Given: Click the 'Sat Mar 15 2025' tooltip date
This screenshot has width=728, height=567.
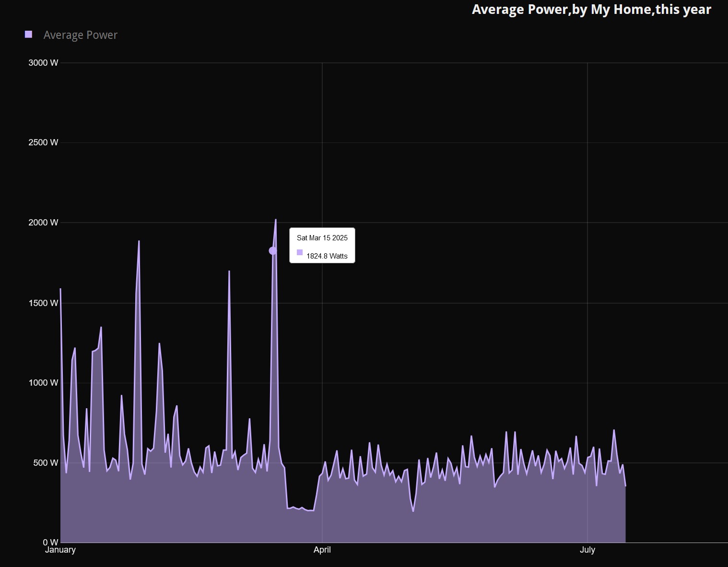Looking at the screenshot, I should tap(322, 238).
